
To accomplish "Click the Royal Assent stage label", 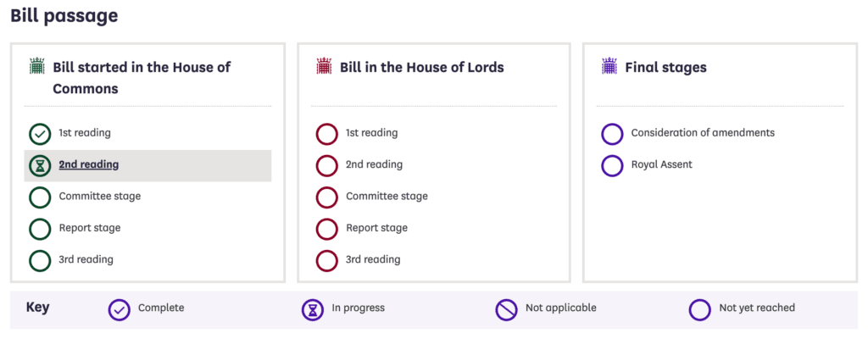I will click(x=661, y=164).
